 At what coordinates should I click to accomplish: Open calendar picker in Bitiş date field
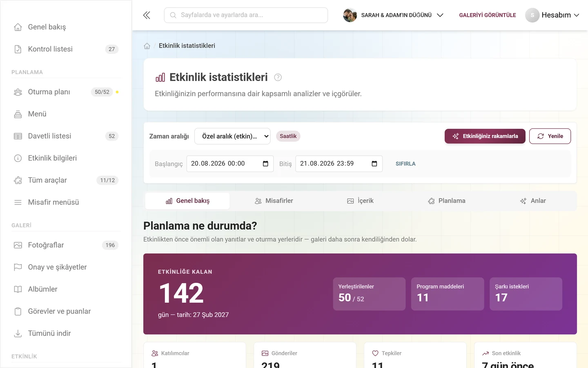[374, 164]
